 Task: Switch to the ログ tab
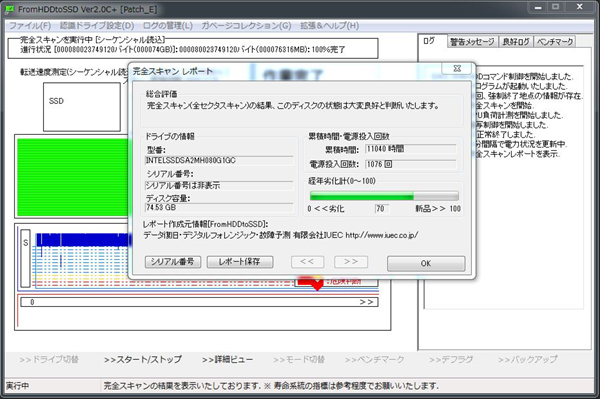click(429, 41)
